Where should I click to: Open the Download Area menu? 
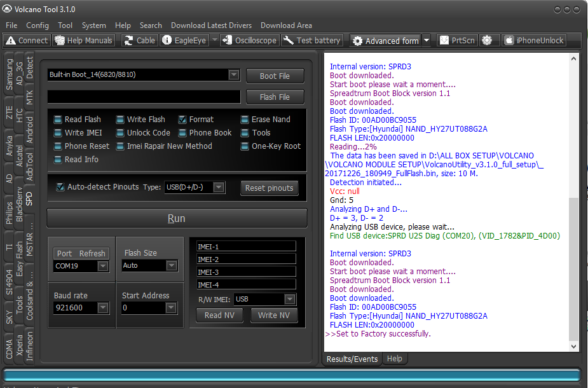(x=286, y=25)
